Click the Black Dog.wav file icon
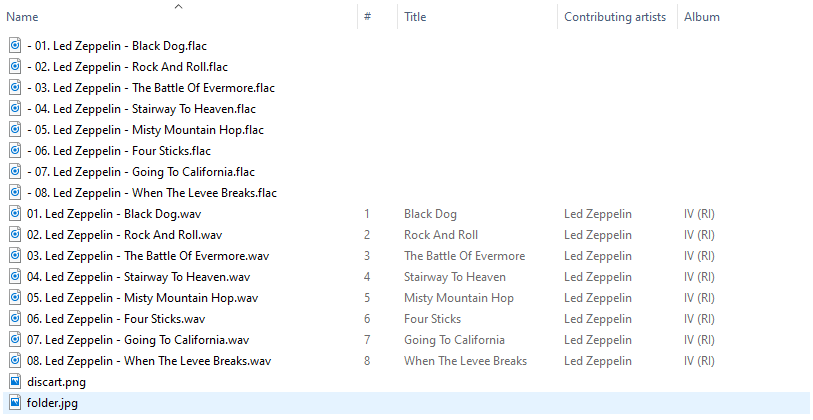 [x=15, y=213]
